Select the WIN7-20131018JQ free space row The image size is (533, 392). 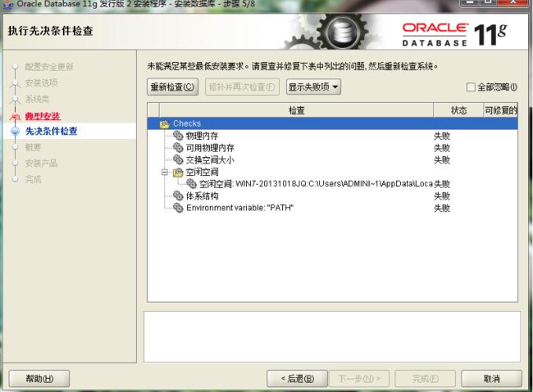[333, 184]
